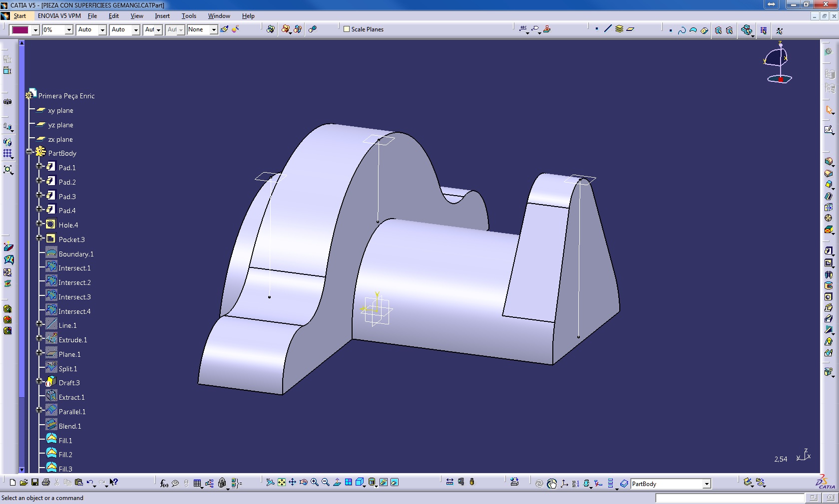Click the New document icon
Screen dimensions: 839x504
pos(13,482)
